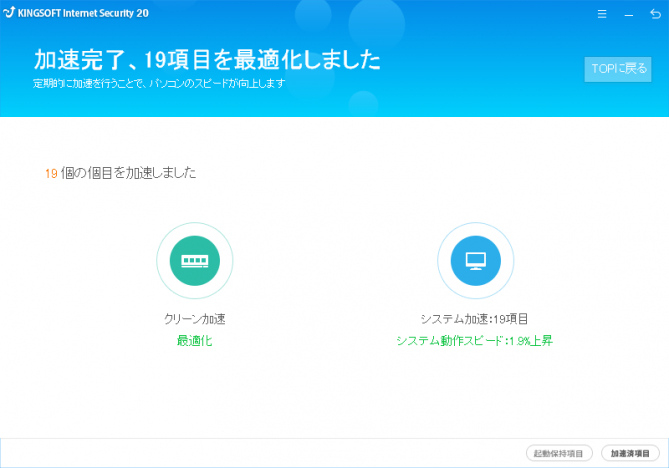Image resolution: width=669 pixels, height=468 pixels.
Task: Click the green memory clean acceleration icon
Action: click(x=194, y=260)
